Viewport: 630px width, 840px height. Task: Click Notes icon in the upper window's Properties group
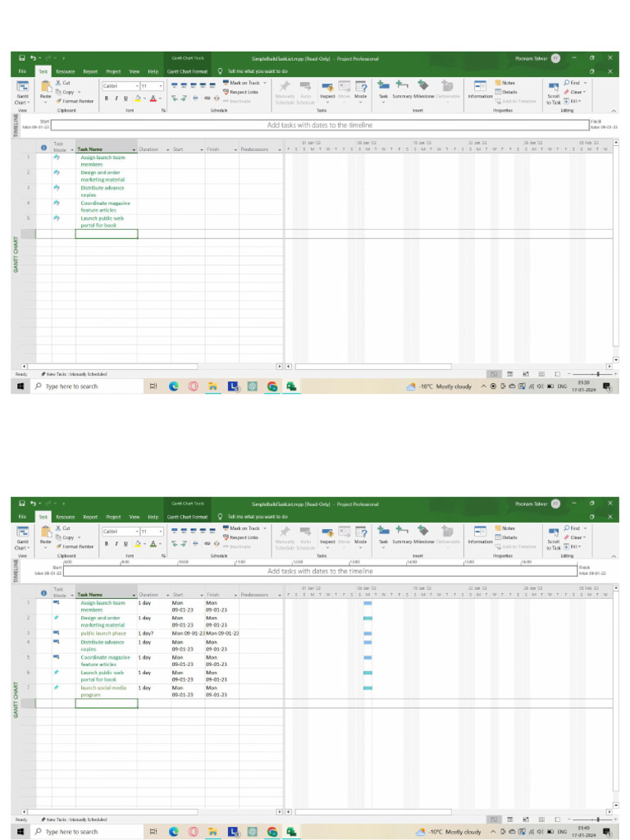[504, 83]
